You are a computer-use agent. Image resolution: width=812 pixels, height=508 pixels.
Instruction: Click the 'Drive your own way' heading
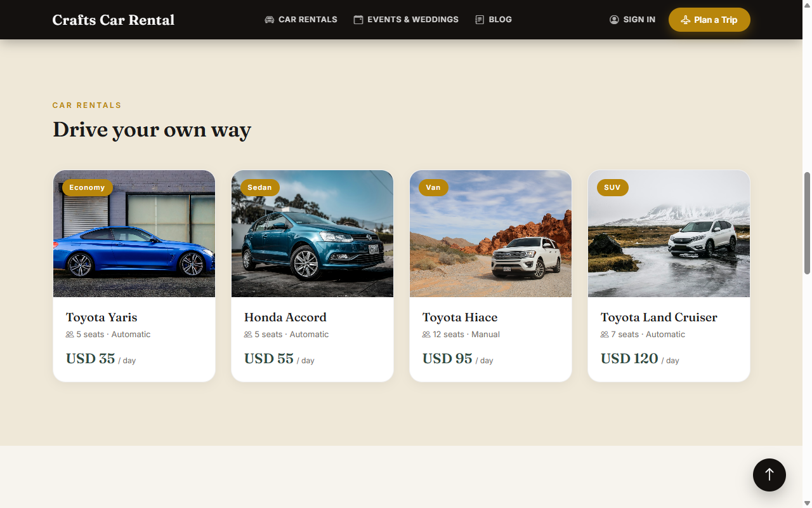[x=152, y=130]
